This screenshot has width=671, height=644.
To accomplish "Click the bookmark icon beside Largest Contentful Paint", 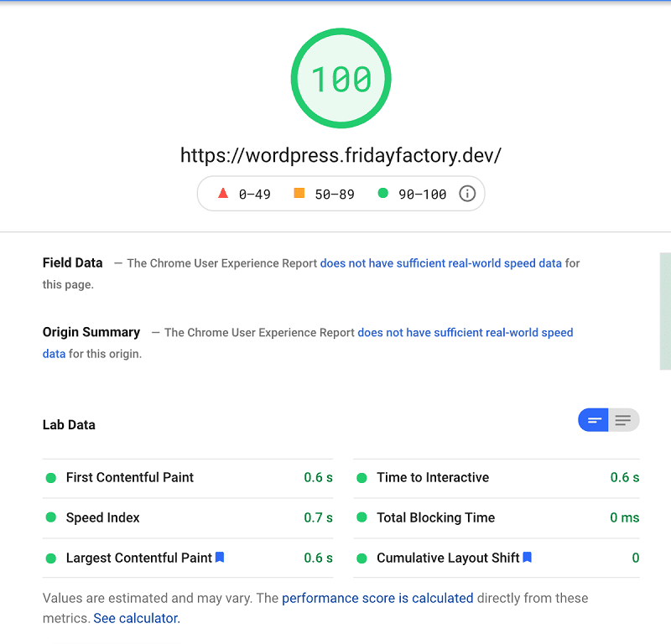I will pyautogui.click(x=220, y=557).
